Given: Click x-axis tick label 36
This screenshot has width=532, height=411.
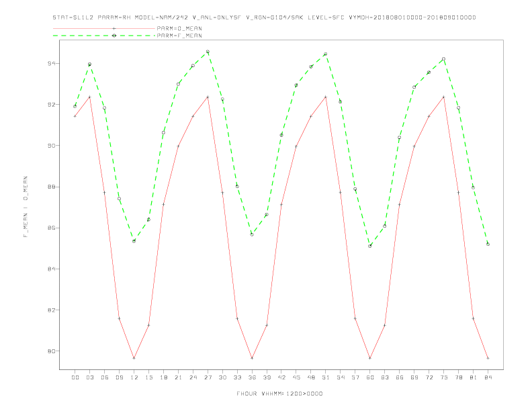Looking at the screenshot, I should 252,377.
